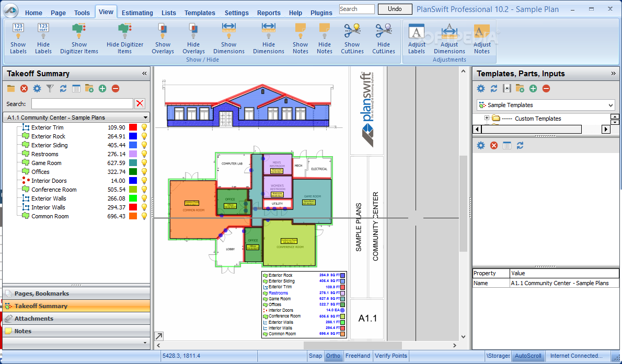Viewport: 622px width, 364px height.
Task: Click the Hide Dimensions icon
Action: click(269, 30)
